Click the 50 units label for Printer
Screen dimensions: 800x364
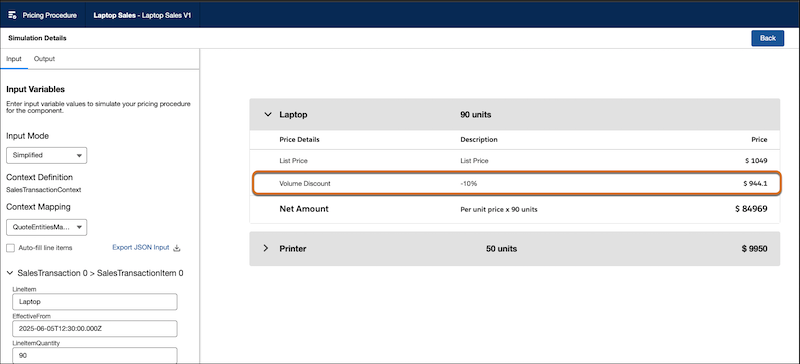(502, 249)
